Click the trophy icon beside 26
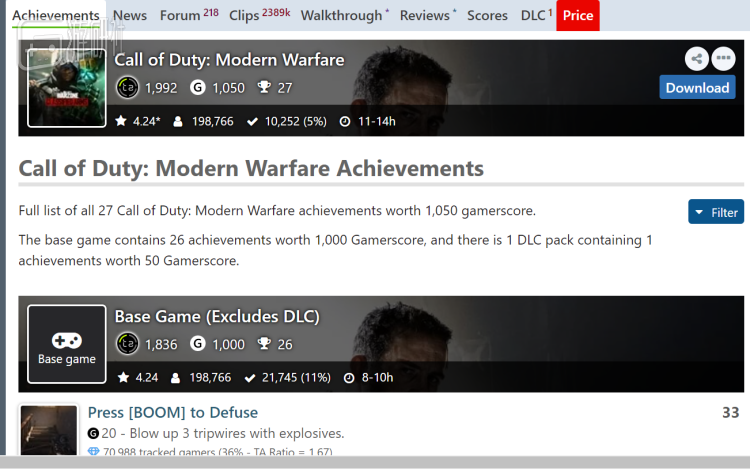Viewport: 750px width, 469px height. tap(264, 344)
